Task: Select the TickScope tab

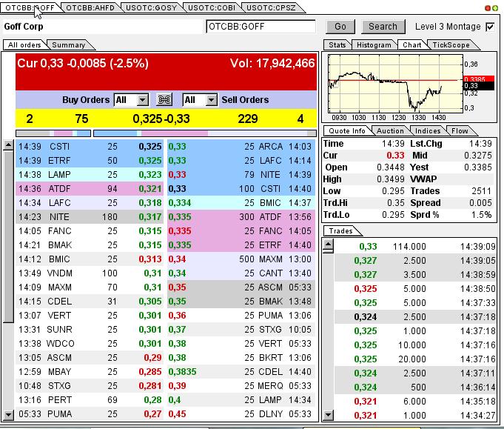Action: click(x=451, y=45)
